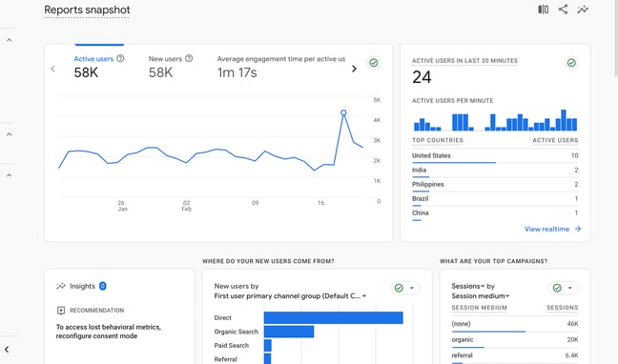Click the peak data point on the line chart
618x364 pixels.
(x=343, y=112)
